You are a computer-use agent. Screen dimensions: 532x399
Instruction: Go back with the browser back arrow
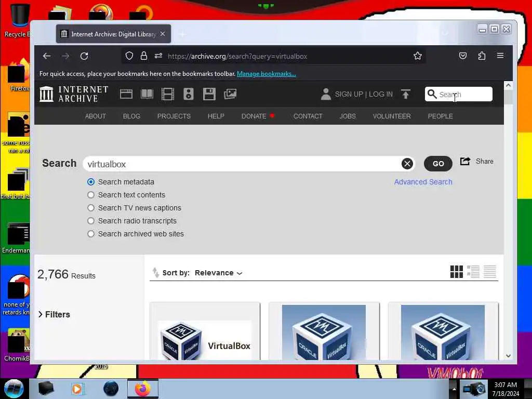pos(47,56)
